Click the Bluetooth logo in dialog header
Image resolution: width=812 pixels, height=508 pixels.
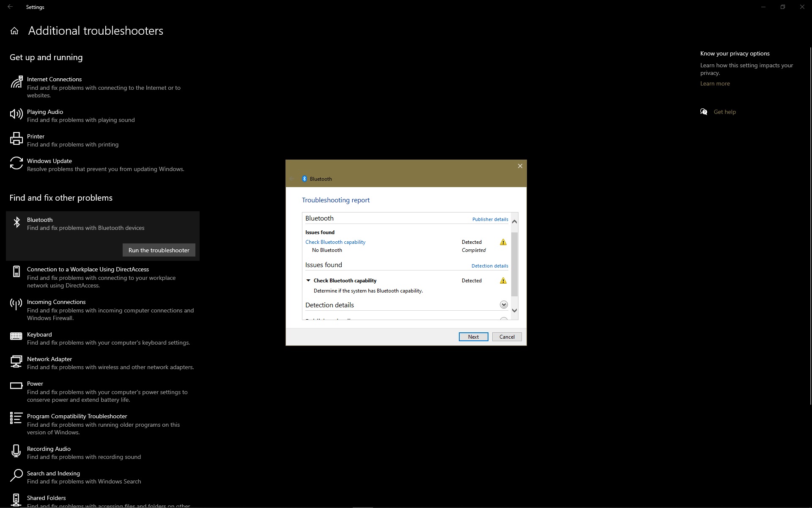point(304,179)
